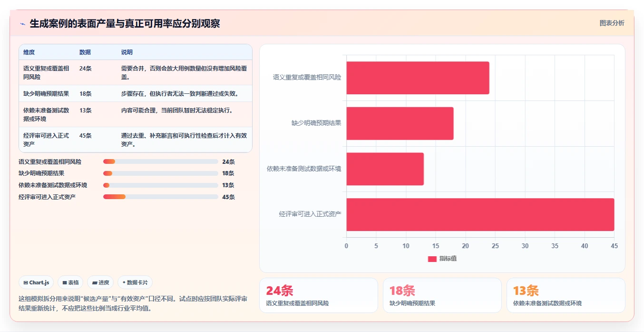Click the chart bar for 经评审可进入正式资产
Screen dimensions: 644x332
pos(480,214)
